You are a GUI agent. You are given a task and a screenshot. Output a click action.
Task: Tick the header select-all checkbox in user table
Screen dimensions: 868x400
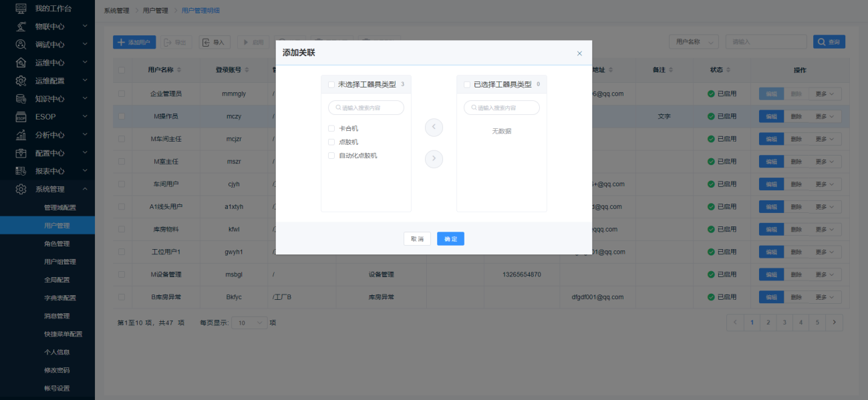[x=122, y=70]
